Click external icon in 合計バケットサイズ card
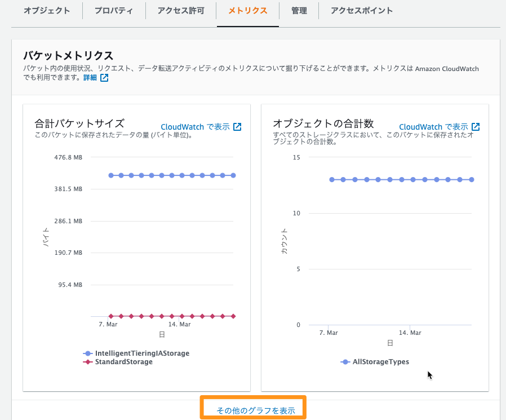Image resolution: width=506 pixels, height=420 pixels. click(x=237, y=127)
